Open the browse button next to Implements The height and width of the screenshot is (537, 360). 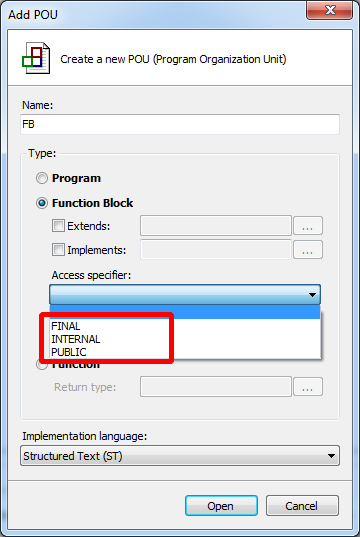pos(308,250)
